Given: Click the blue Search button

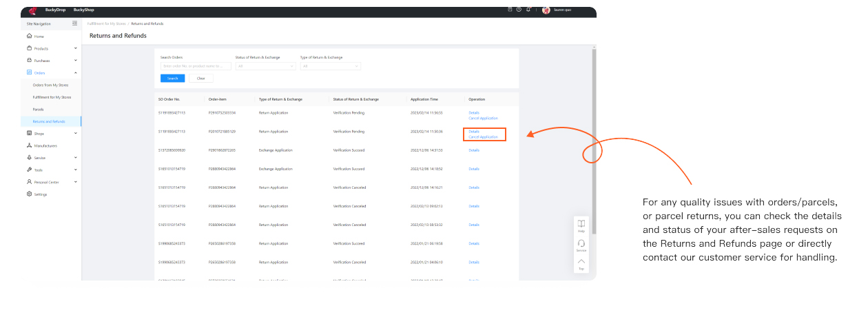Looking at the screenshot, I should [172, 78].
